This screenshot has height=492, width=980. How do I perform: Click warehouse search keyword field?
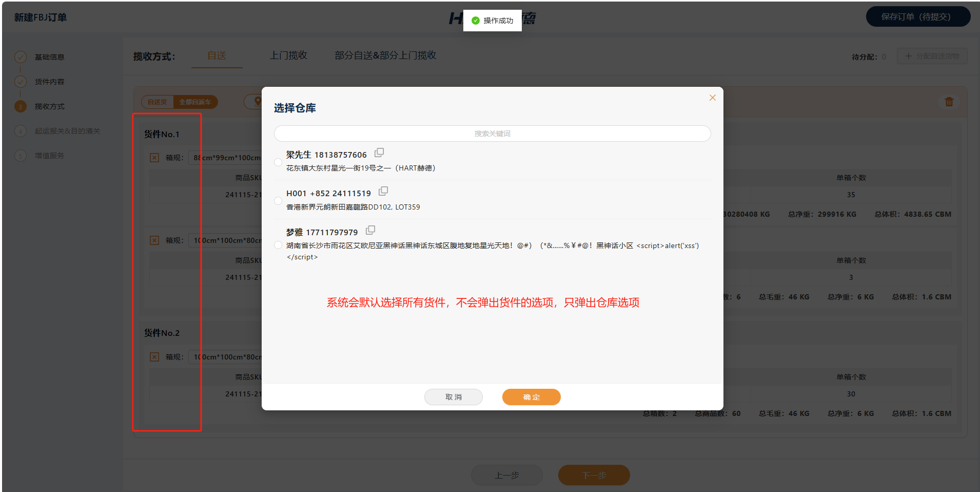(492, 134)
